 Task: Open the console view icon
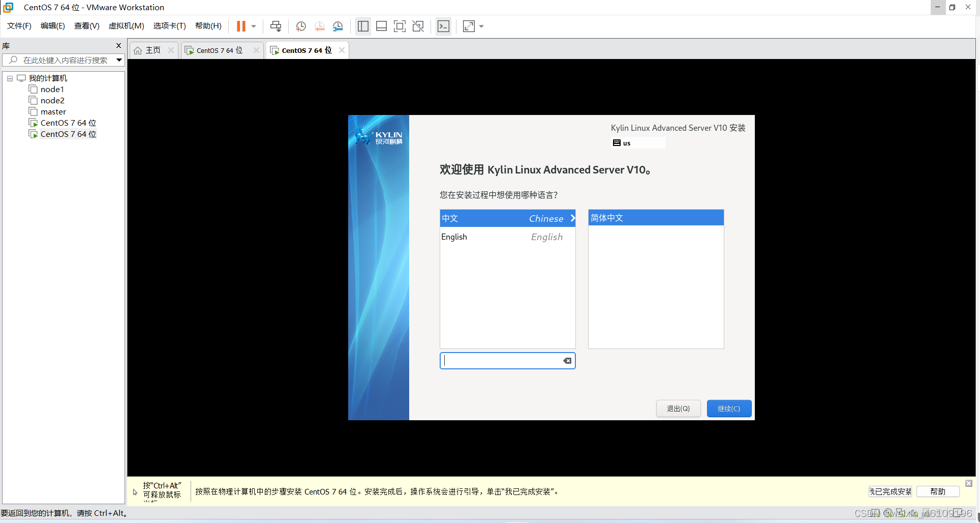pyautogui.click(x=443, y=26)
